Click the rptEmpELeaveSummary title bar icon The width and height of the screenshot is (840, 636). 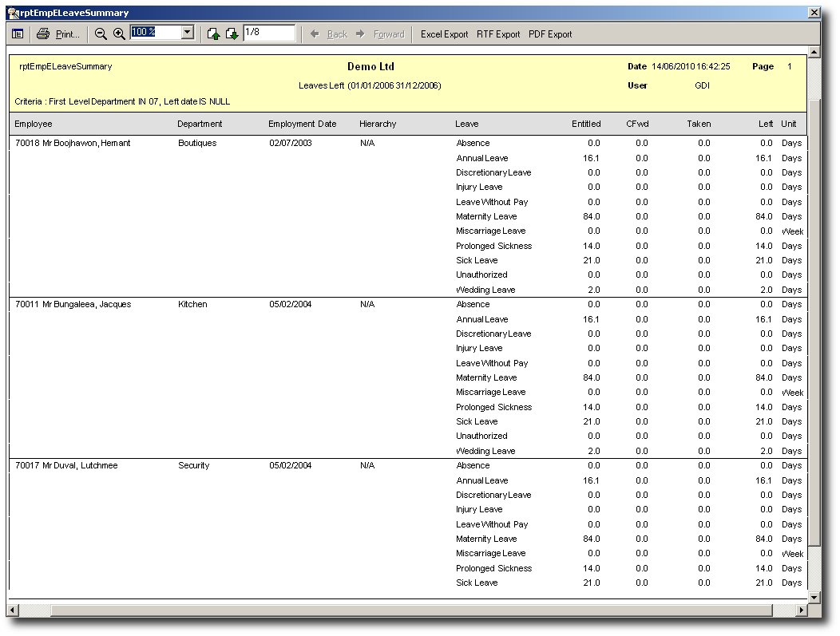[x=13, y=13]
